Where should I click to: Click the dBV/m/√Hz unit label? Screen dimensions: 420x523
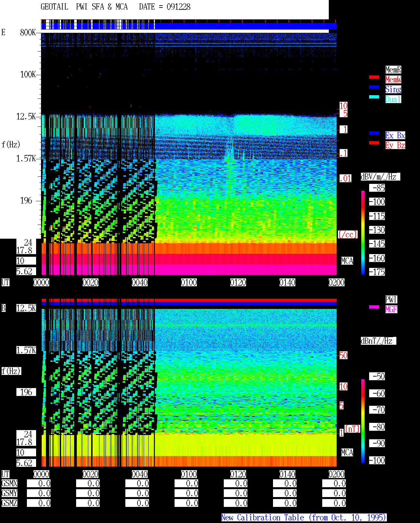pos(380,177)
